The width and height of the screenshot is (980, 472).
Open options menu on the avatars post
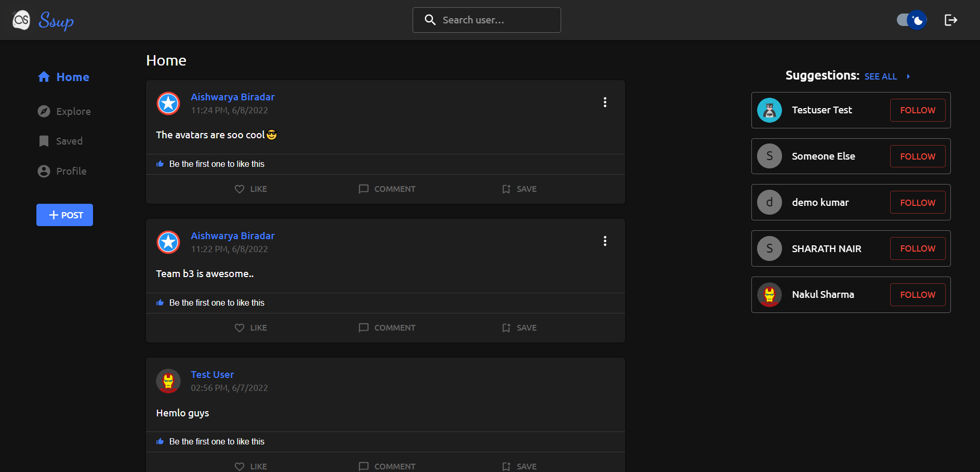point(605,102)
